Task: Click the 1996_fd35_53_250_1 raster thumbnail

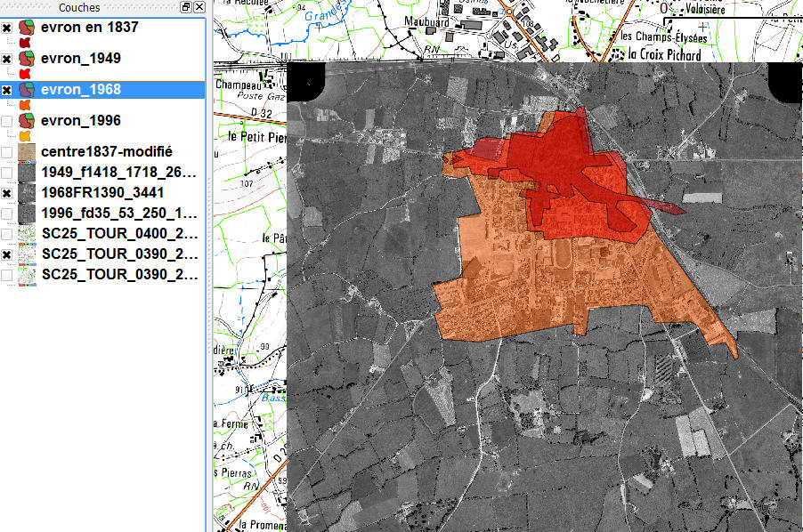Action: 27,214
